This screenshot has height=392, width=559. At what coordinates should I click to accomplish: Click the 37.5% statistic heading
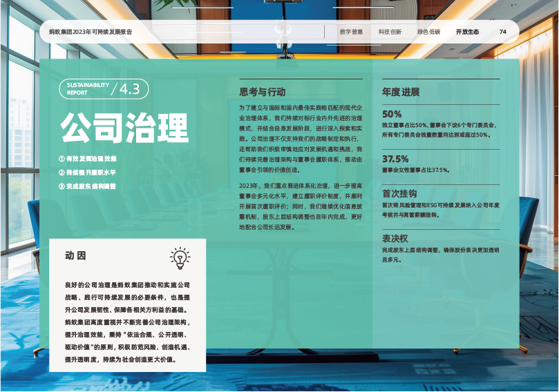[x=395, y=159]
